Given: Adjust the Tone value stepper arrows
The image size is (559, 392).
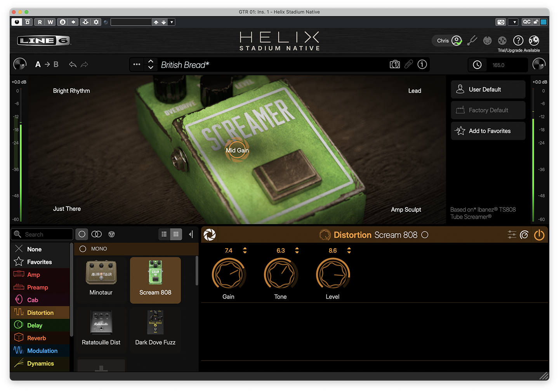Looking at the screenshot, I should point(297,250).
